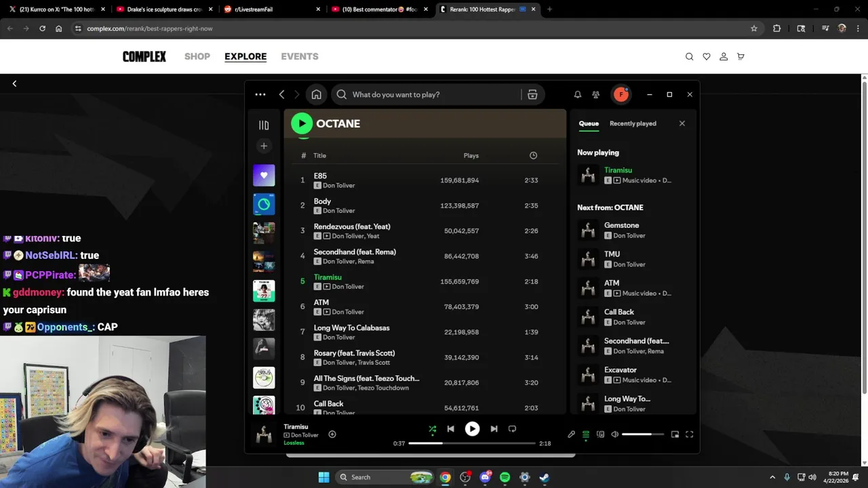The height and width of the screenshot is (488, 868).
Task: Select the Queue tab
Action: [589, 123]
